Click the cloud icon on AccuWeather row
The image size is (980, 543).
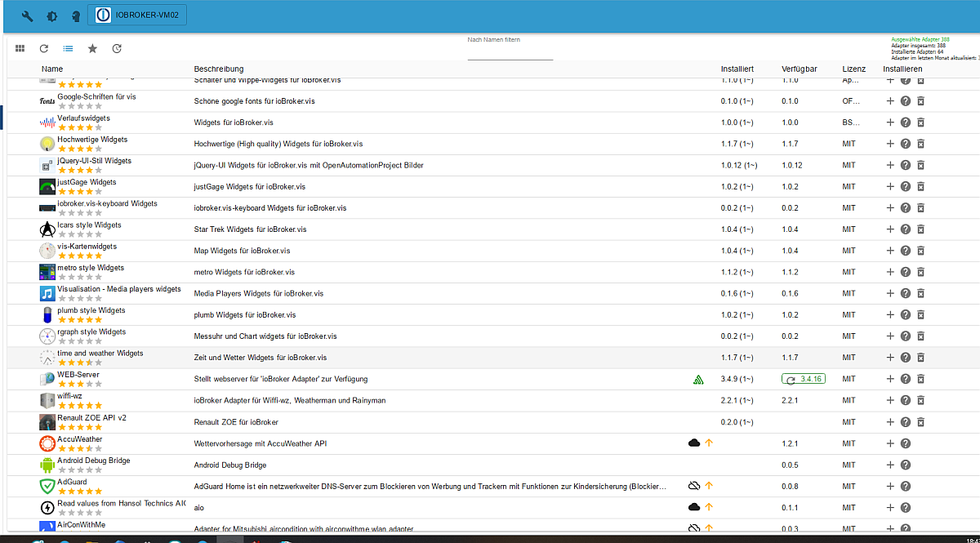694,443
